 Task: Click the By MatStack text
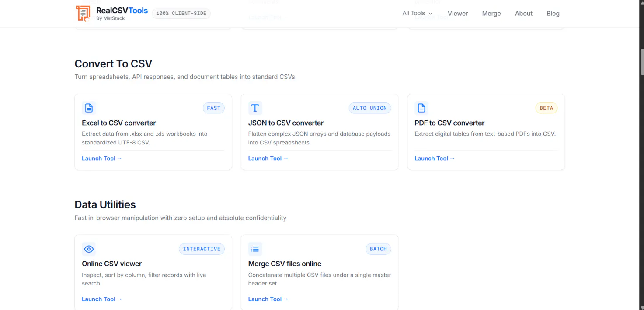click(111, 19)
